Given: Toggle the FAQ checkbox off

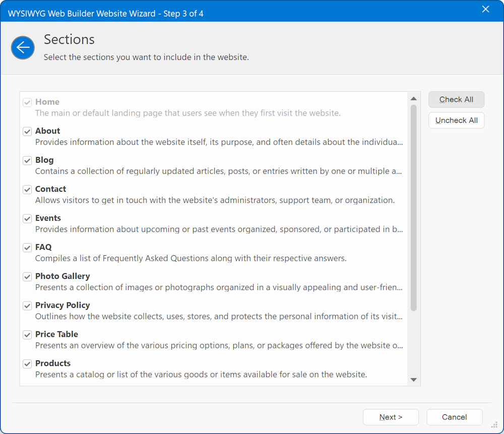Looking at the screenshot, I should pos(27,248).
